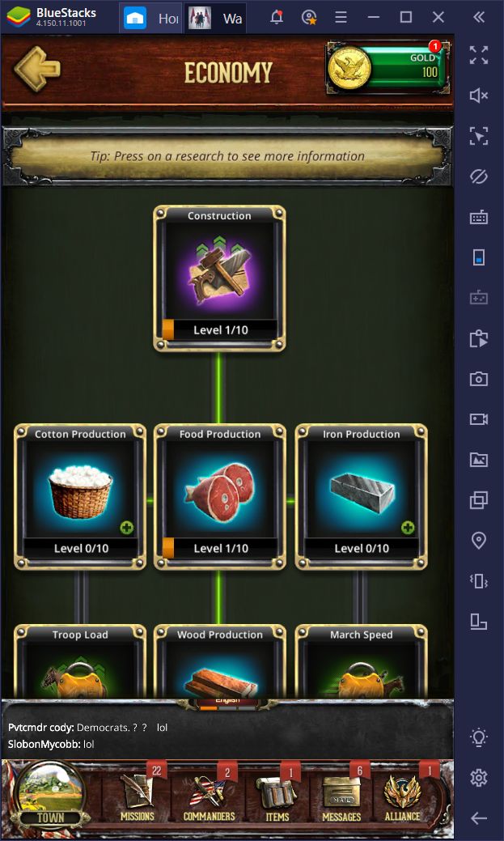Open Food Production research card
Image resolution: width=504 pixels, height=841 pixels.
tap(220, 497)
